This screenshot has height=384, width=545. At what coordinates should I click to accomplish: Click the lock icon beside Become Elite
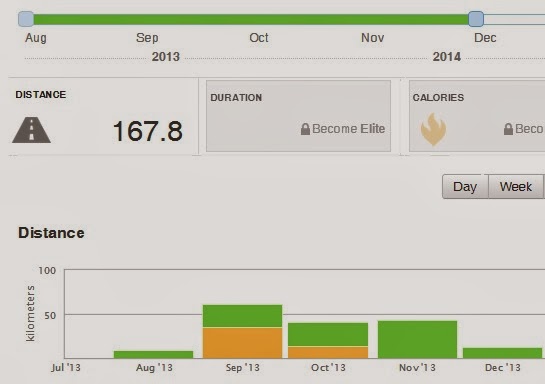pyautogui.click(x=305, y=129)
